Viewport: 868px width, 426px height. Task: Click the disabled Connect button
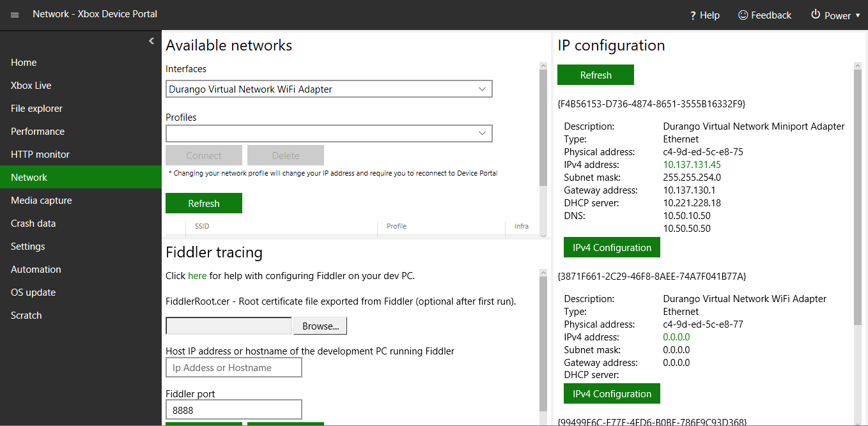click(204, 155)
